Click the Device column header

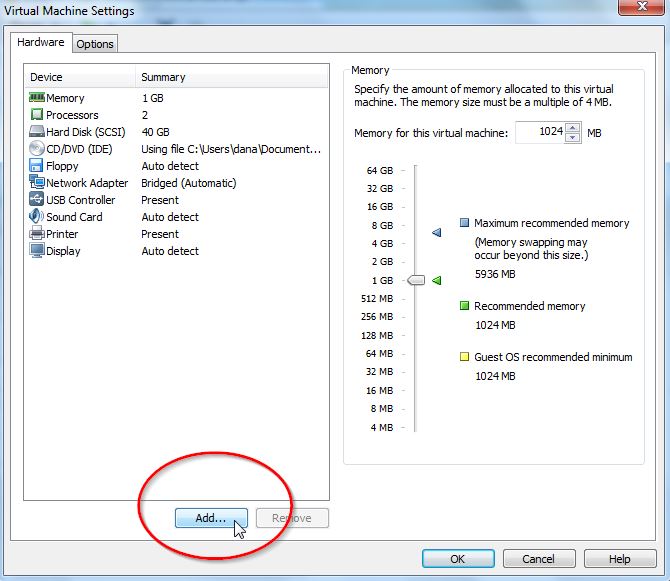[79, 77]
